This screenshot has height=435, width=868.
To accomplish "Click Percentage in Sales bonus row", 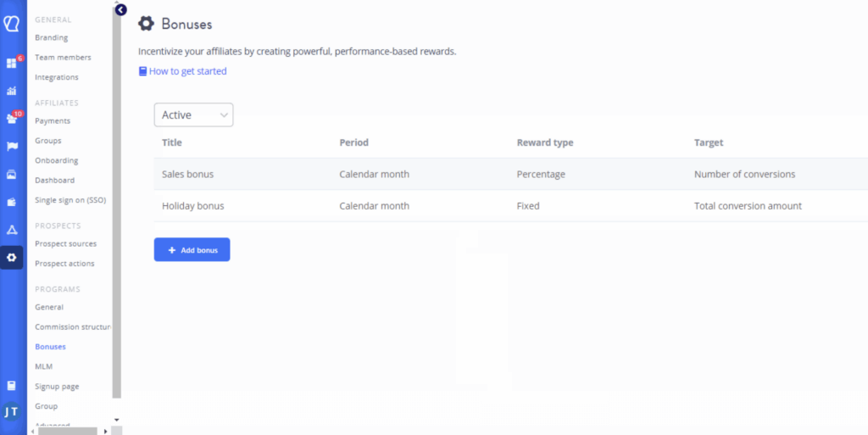I will coord(542,175).
